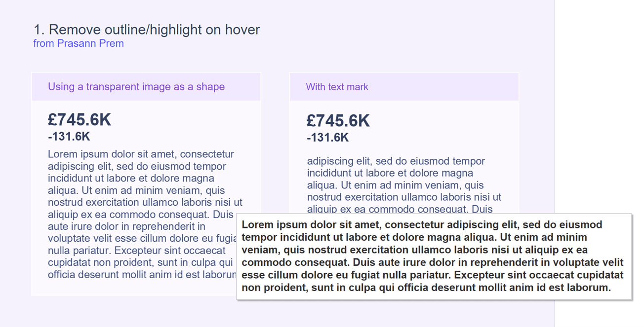Click the left card's "incididunt ut labore" line
Image resolution: width=644 pixels, height=327 pixels.
tap(131, 178)
